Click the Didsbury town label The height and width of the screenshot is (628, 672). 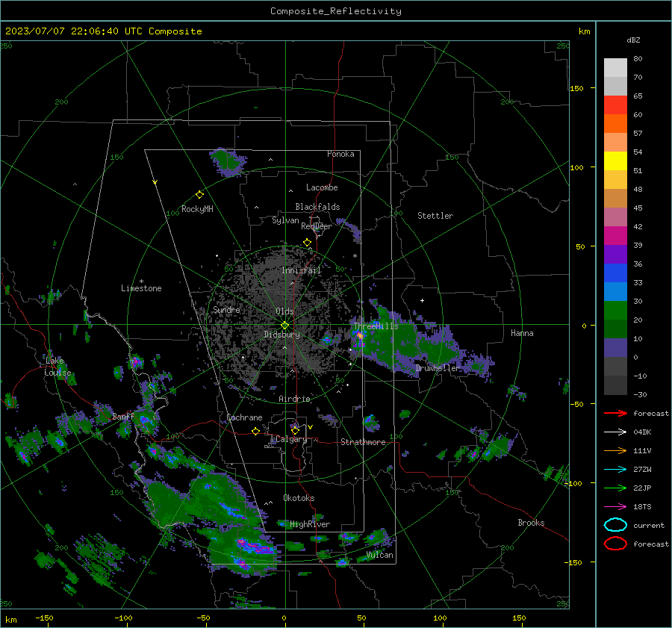[281, 335]
